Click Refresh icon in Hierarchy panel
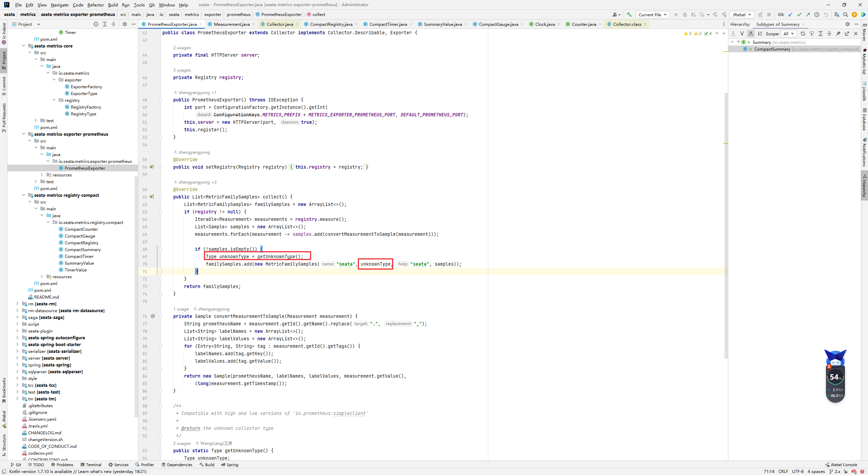This screenshot has height=475, width=868. (803, 34)
